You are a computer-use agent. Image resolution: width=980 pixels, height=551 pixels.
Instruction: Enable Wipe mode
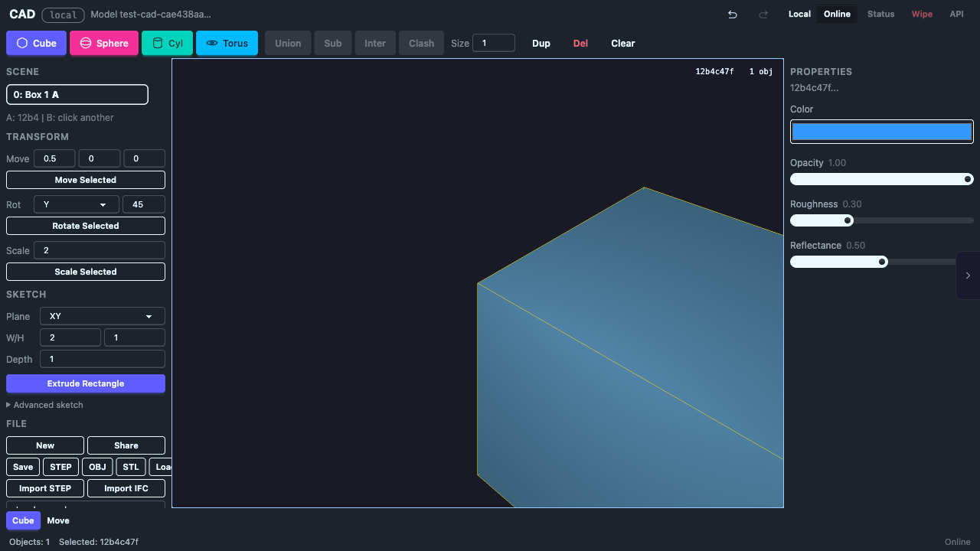pyautogui.click(x=922, y=14)
